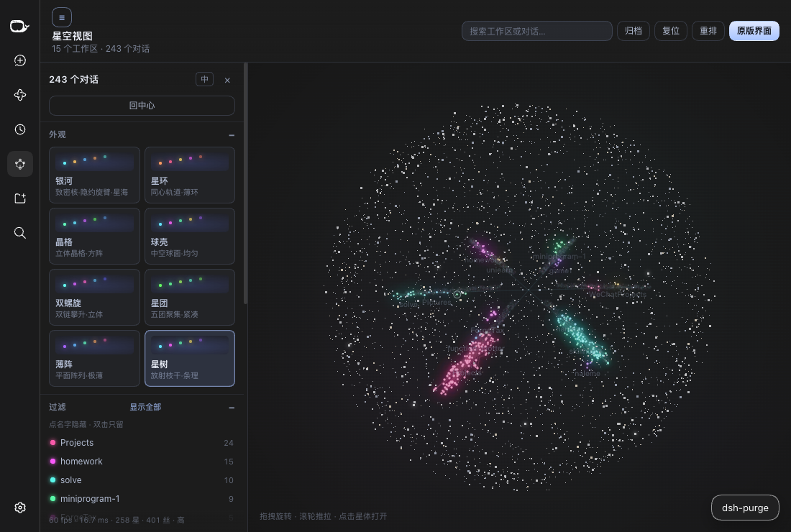Click the WeChatProjects label in starfield
This screenshot has height=532, width=791.
coord(618,295)
